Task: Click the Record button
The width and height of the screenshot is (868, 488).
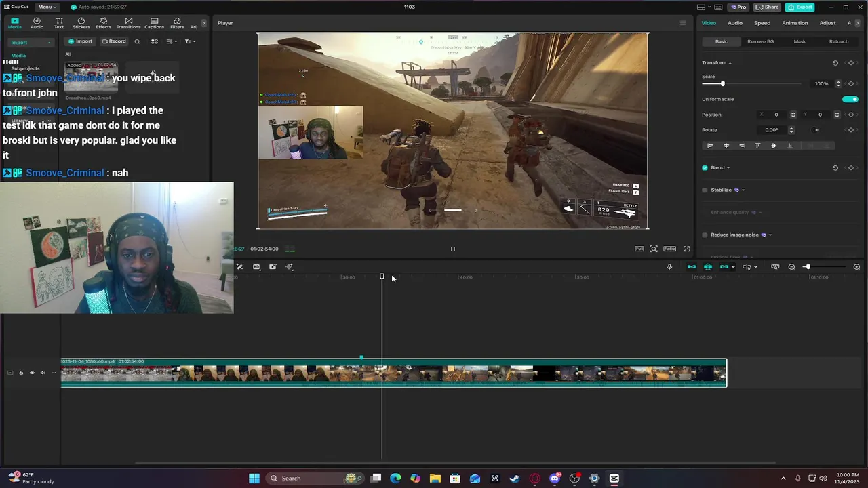Action: pyautogui.click(x=114, y=41)
